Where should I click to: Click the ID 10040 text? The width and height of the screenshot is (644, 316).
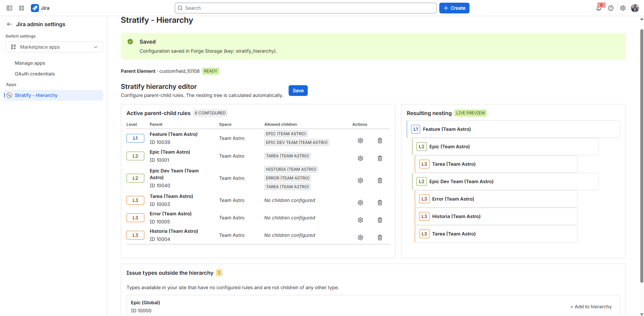(x=160, y=186)
